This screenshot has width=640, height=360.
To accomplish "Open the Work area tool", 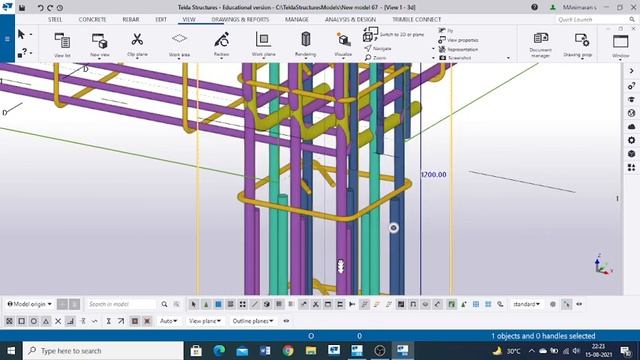I will (x=179, y=44).
